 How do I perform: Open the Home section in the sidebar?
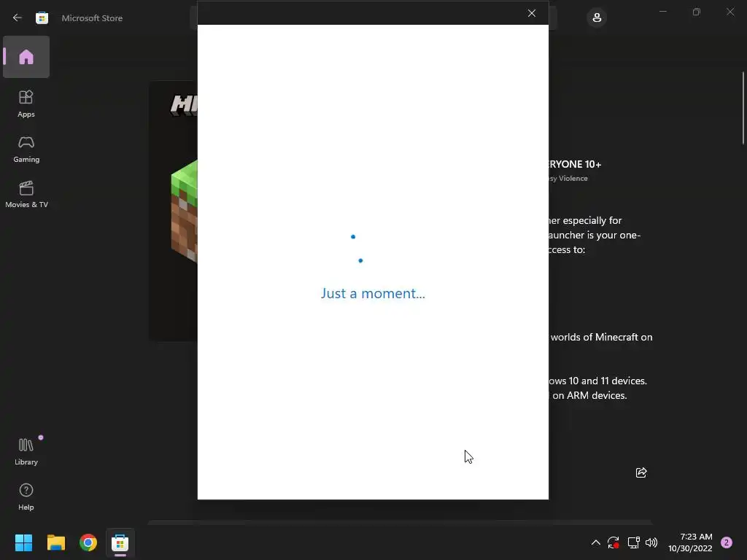point(26,57)
